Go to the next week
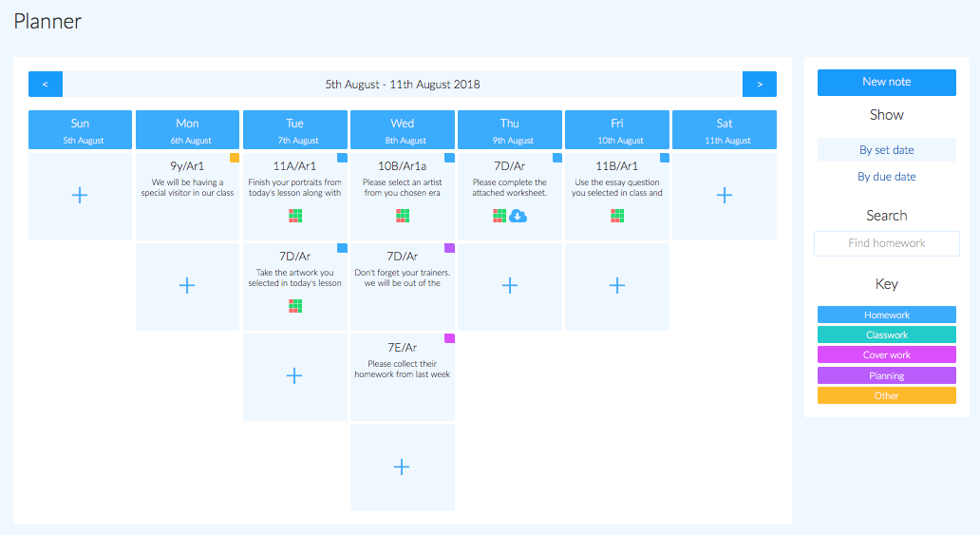The height and width of the screenshot is (535, 980). click(x=760, y=84)
